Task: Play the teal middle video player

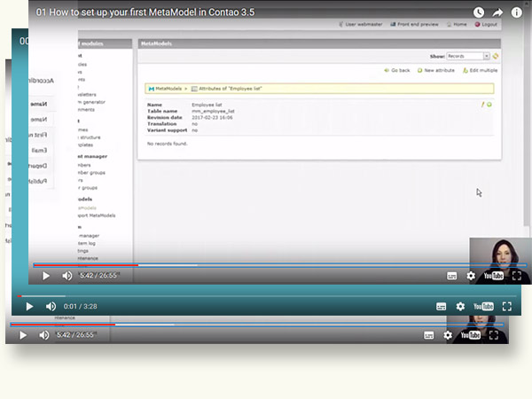Action: click(x=29, y=307)
